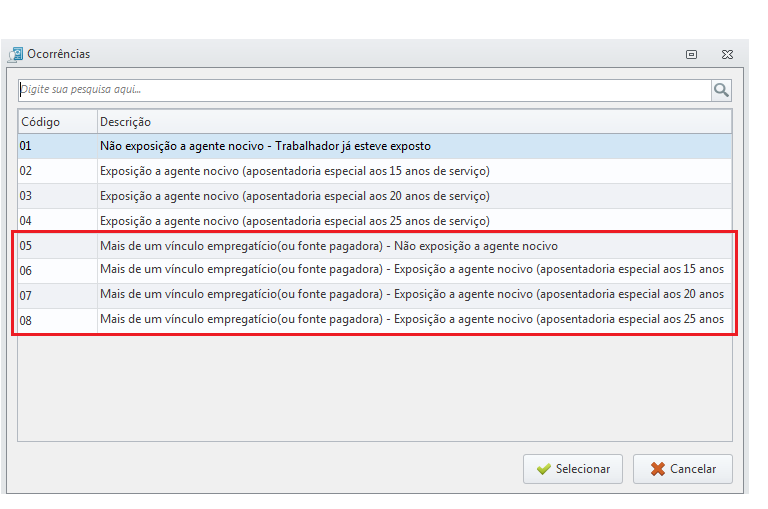The width and height of the screenshot is (768, 509).
Task: Select row 01 Não exposição a agente nocivo
Action: click(375, 146)
